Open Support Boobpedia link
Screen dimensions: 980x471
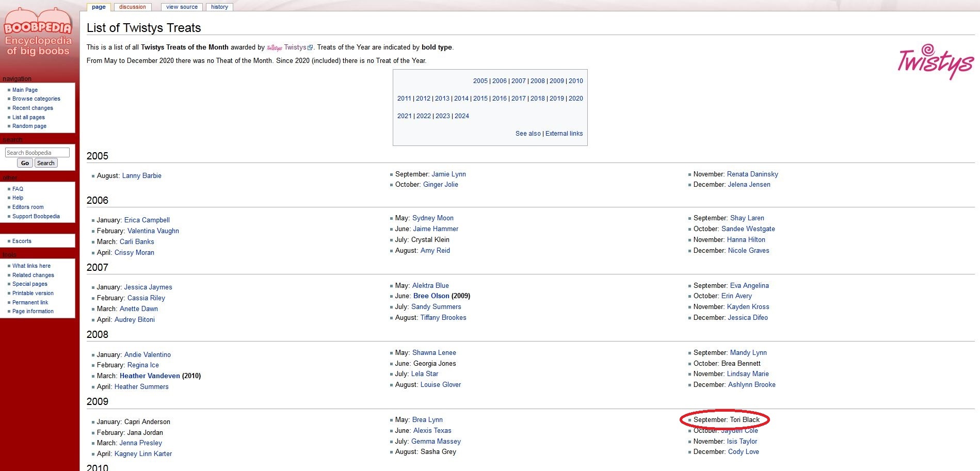pyautogui.click(x=36, y=216)
